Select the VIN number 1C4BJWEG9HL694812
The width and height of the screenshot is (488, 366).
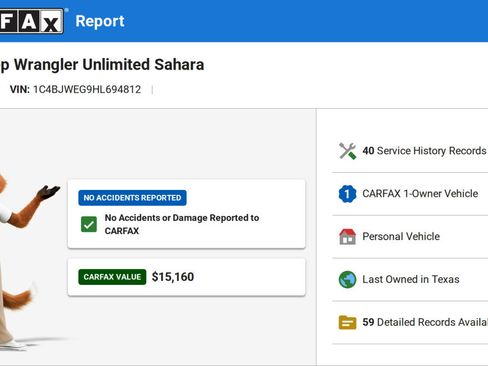(x=87, y=89)
